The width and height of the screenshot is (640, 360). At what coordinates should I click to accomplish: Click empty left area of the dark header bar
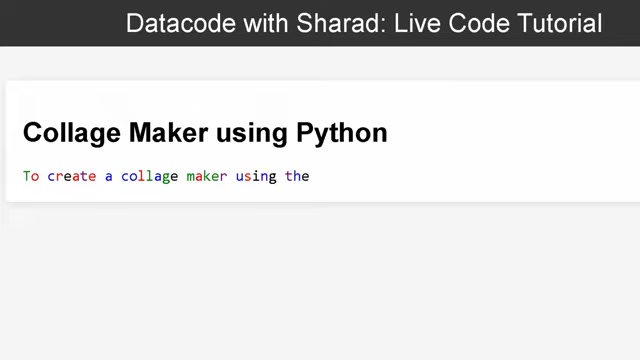click(61, 23)
